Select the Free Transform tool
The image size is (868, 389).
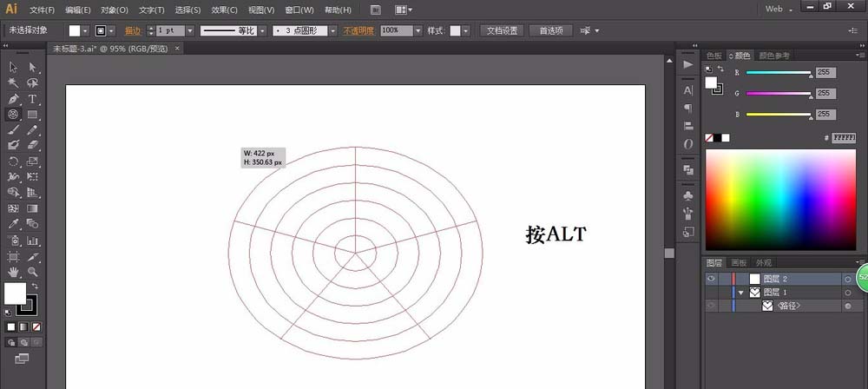[x=33, y=177]
